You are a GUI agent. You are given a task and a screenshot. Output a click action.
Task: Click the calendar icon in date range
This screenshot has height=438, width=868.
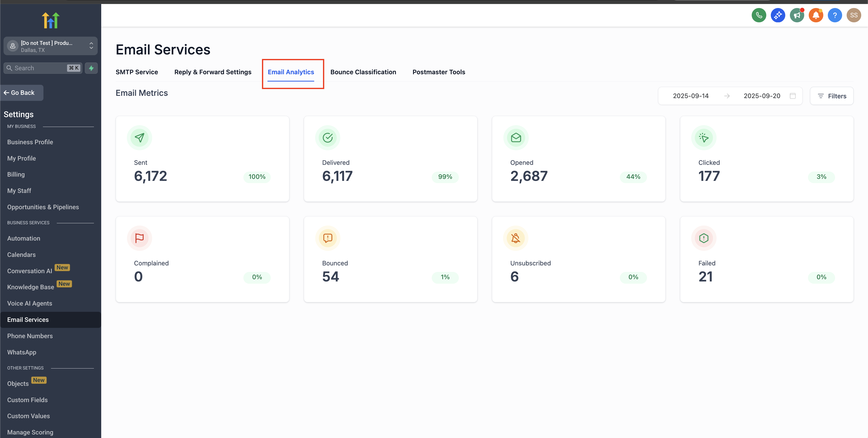coord(792,96)
